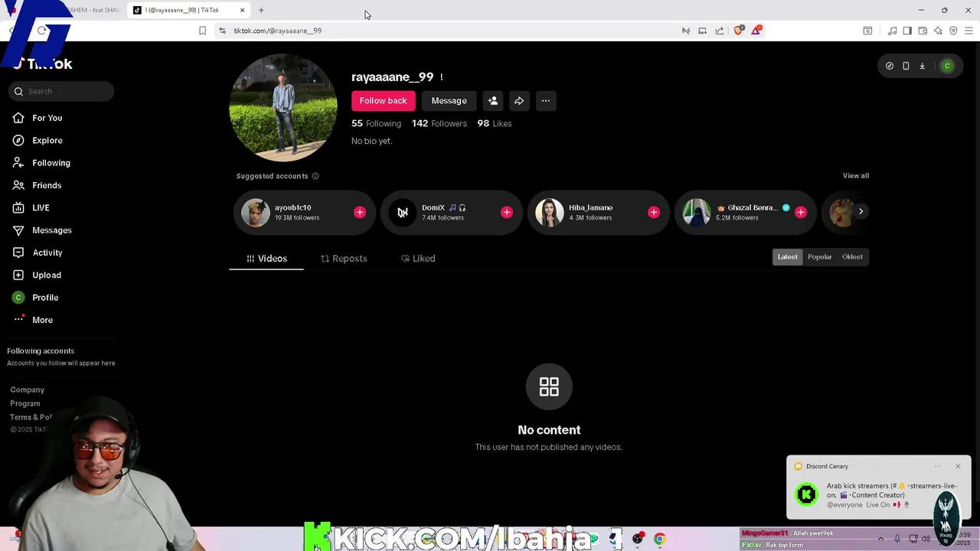The height and width of the screenshot is (551, 980).
Task: Follow Hiba_lamane with plus button
Action: [x=654, y=212]
